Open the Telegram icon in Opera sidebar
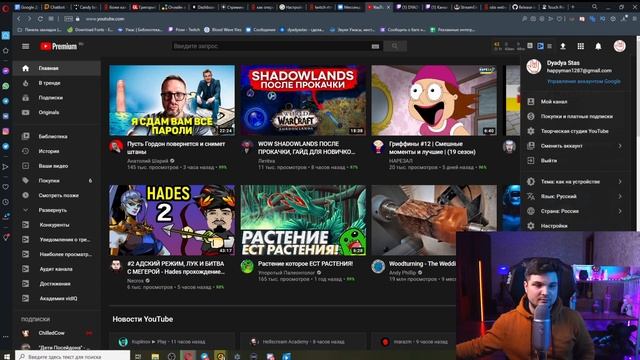Viewport: 640px width, 360px height. pyautogui.click(x=6, y=101)
